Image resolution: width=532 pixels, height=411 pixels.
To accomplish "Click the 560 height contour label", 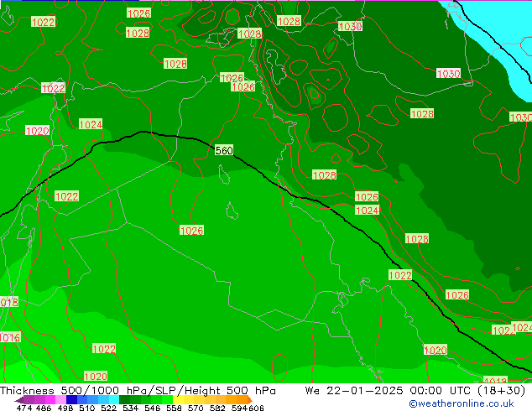I will pyautogui.click(x=224, y=150).
